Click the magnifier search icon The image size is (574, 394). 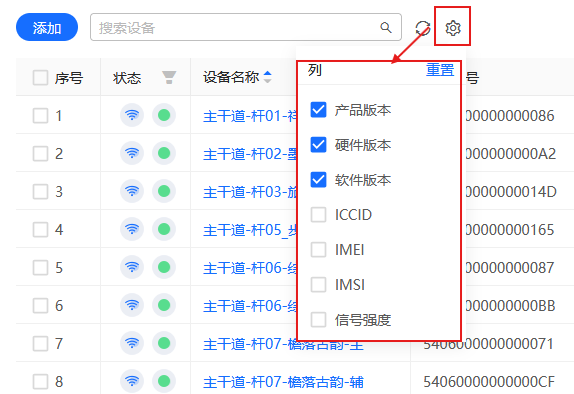point(386,27)
